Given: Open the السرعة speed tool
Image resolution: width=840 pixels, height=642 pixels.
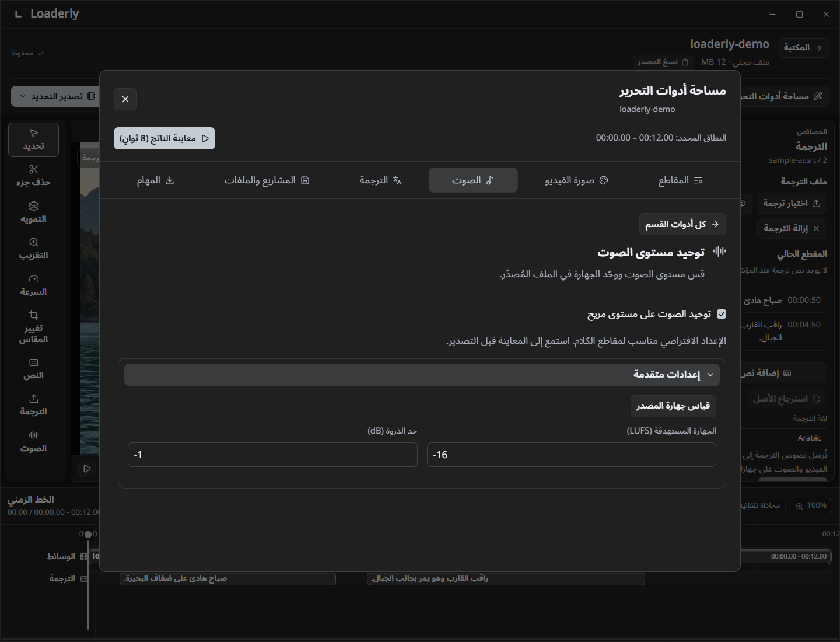Looking at the screenshot, I should (x=33, y=285).
